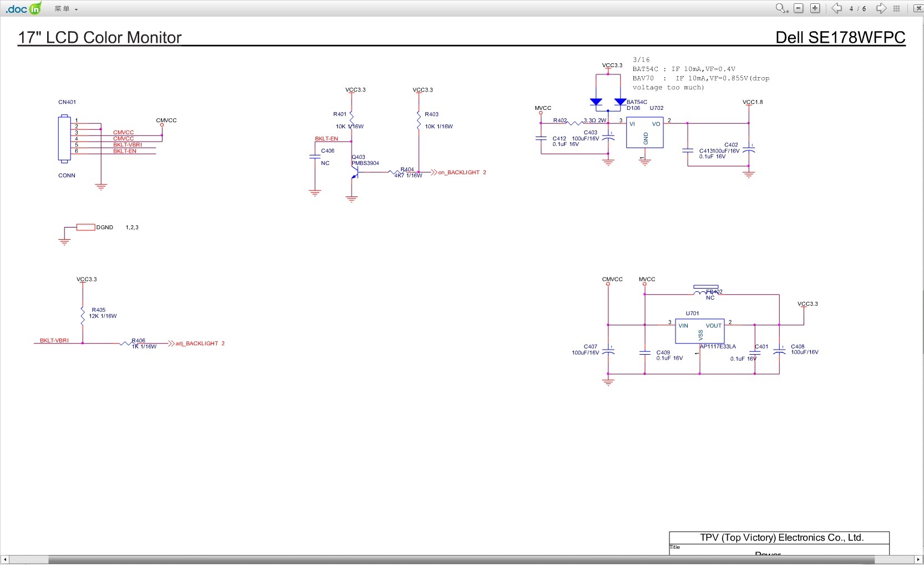Click the 'R403' resistor label
This screenshot has width=924, height=565.
[431, 114]
